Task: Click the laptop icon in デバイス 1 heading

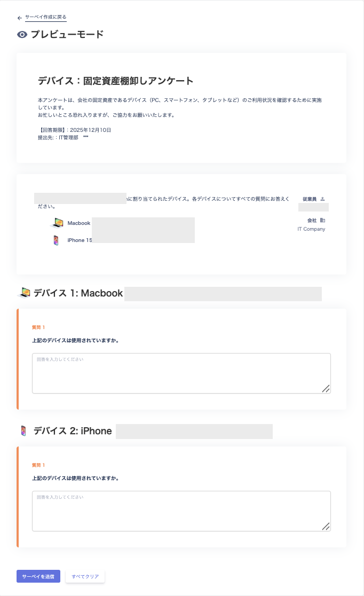Action: point(24,293)
